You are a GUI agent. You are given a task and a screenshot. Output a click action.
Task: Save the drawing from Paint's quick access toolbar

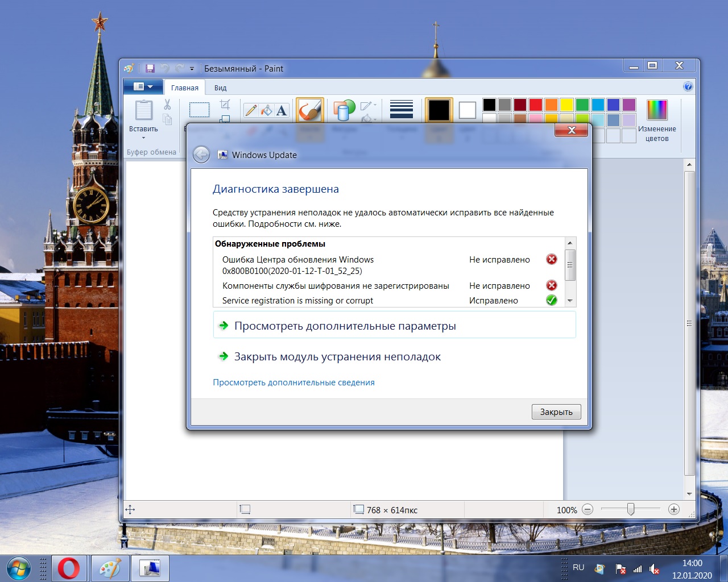150,68
